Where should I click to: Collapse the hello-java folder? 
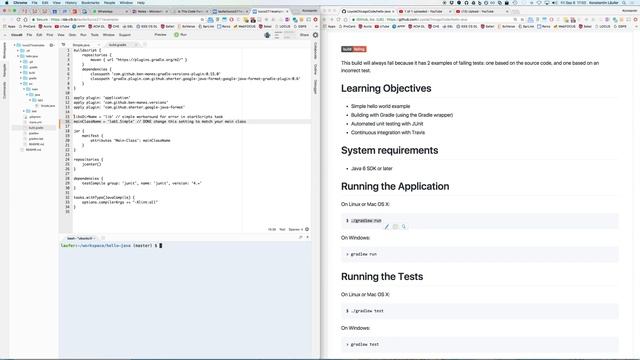(x=18, y=56)
